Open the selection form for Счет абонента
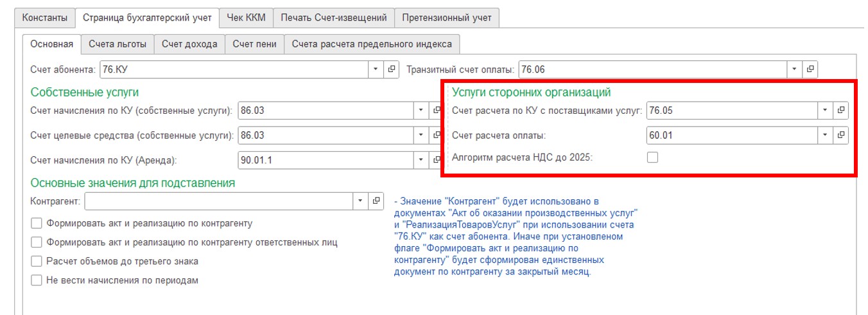This screenshot has width=868, height=315. 392,69
